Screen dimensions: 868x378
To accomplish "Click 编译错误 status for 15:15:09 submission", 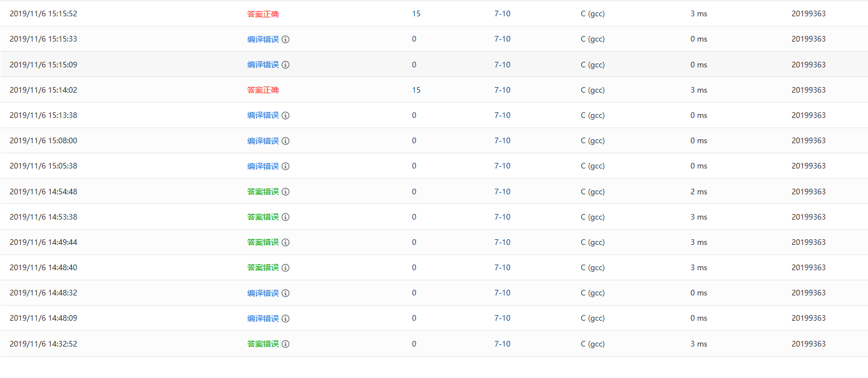I will [x=263, y=65].
